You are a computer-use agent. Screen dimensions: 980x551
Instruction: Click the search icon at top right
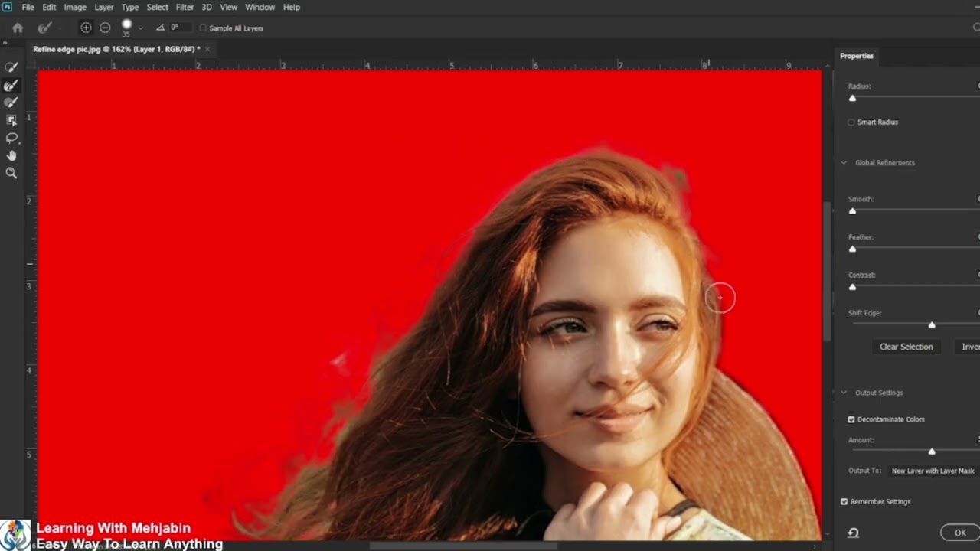976,28
